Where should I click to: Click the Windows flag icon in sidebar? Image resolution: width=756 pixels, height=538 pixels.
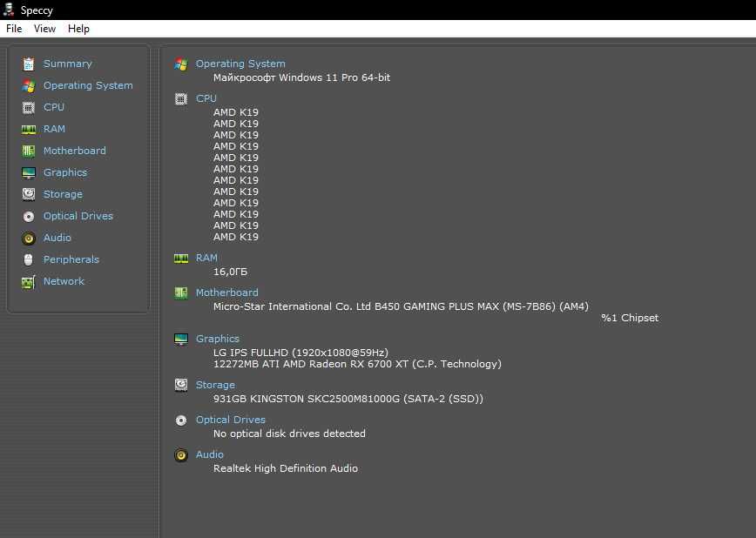pos(29,86)
